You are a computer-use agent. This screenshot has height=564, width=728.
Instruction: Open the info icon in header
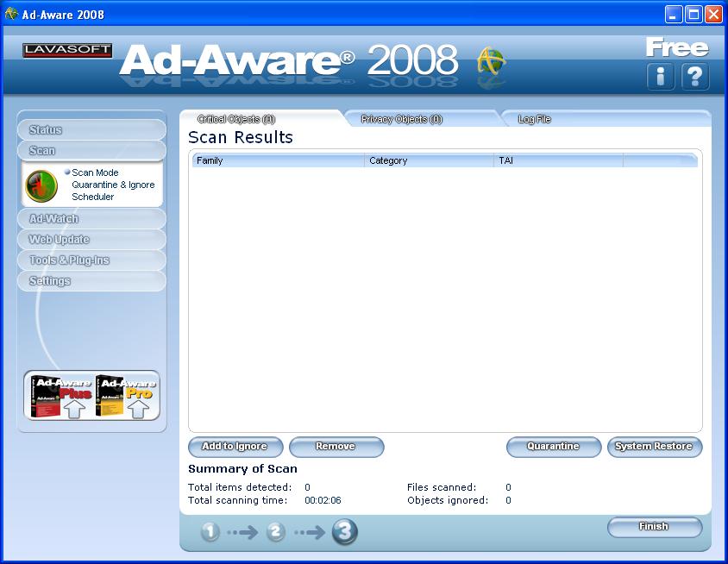tap(661, 77)
